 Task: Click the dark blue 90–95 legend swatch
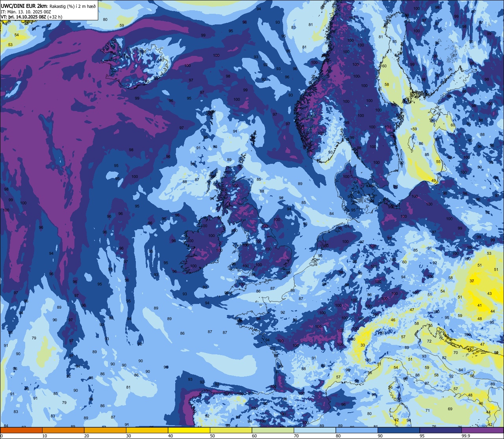pos(399,430)
